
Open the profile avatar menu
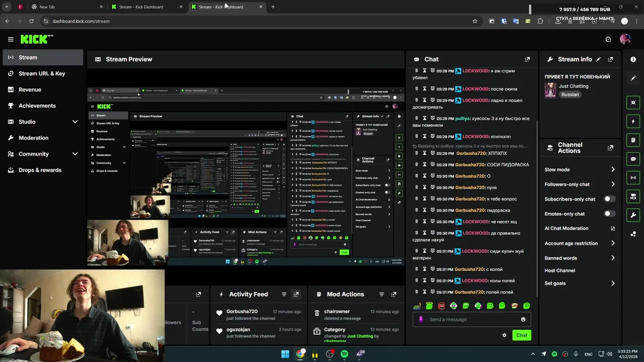(625, 39)
